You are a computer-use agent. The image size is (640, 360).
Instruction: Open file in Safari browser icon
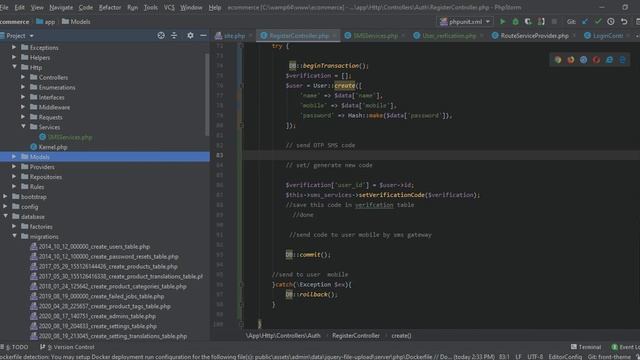pyautogui.click(x=584, y=60)
